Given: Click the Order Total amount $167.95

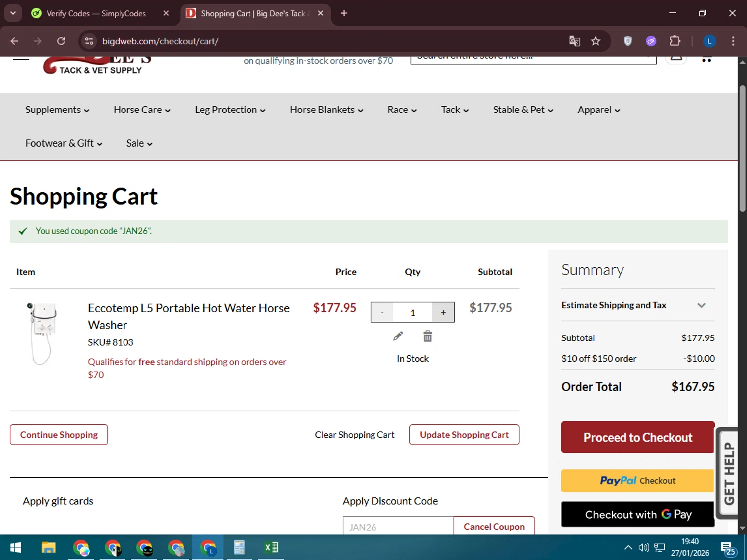Looking at the screenshot, I should [693, 387].
